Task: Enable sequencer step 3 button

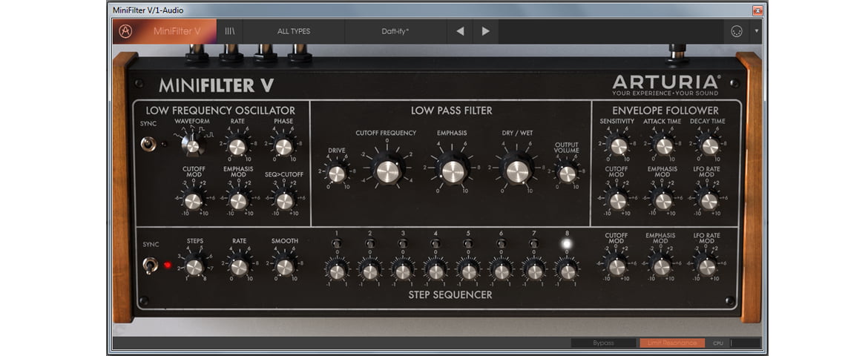Action: tap(402, 243)
